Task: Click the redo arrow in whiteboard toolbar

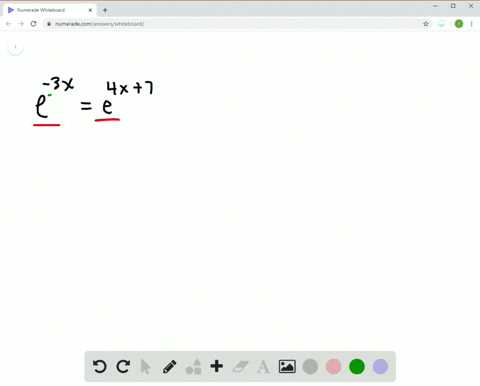Action: click(x=123, y=367)
